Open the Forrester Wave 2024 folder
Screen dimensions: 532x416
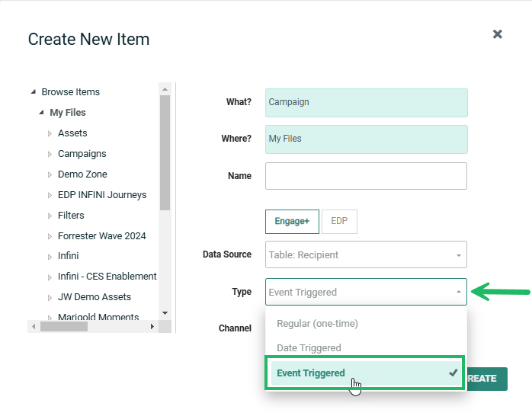click(101, 236)
